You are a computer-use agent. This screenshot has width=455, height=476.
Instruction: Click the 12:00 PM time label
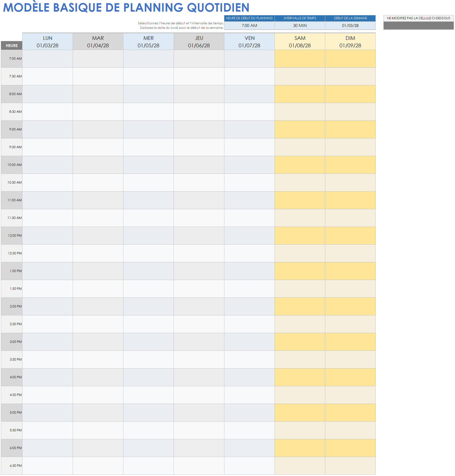click(12, 236)
